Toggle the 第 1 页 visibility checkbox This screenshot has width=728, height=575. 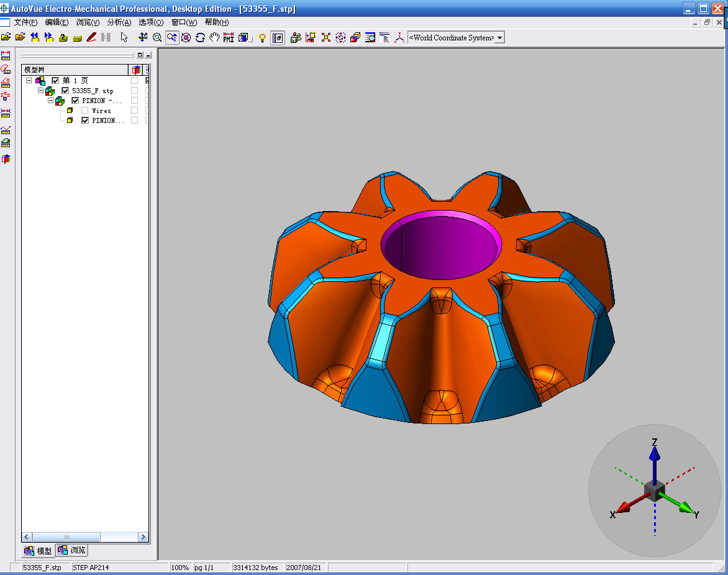(x=55, y=81)
